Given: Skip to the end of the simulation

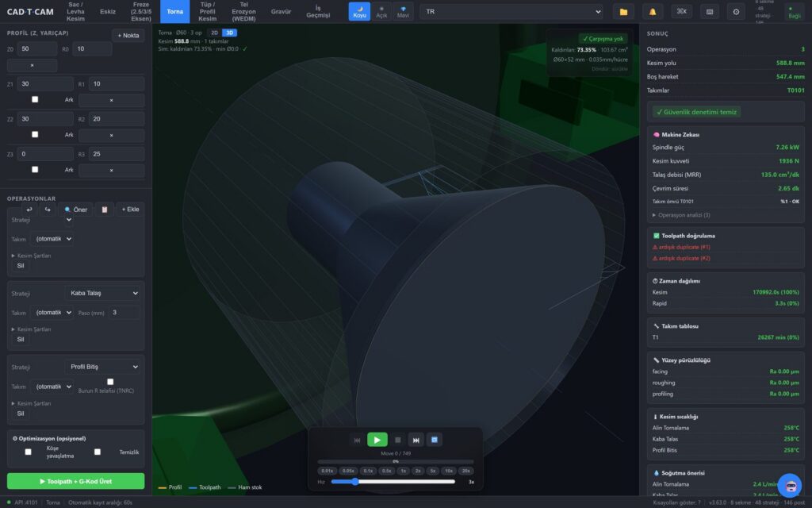Looking at the screenshot, I should 416,440.
